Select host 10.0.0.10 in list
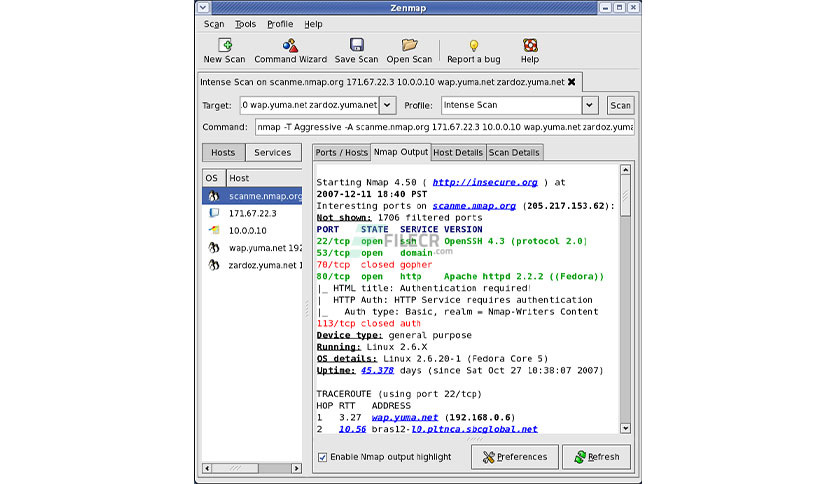The width and height of the screenshot is (836, 484). (252, 231)
